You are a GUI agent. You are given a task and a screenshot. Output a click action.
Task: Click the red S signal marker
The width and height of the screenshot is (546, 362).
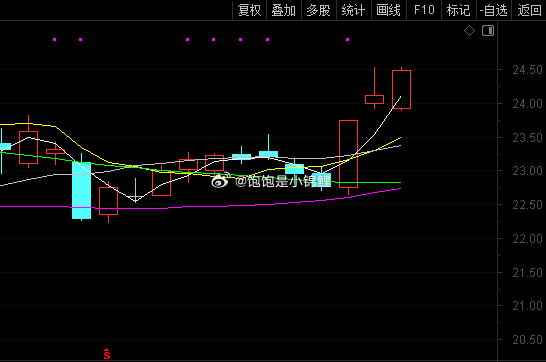click(x=107, y=354)
